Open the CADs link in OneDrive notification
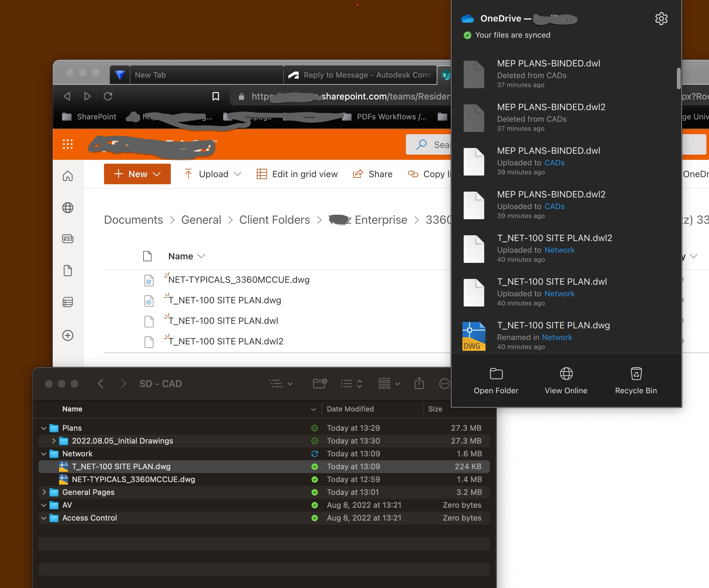 (554, 163)
